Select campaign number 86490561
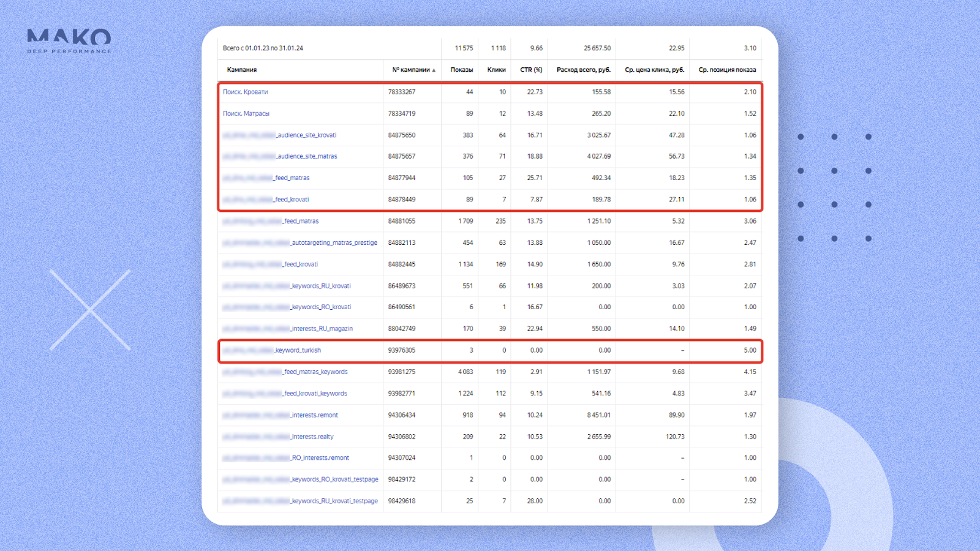The height and width of the screenshot is (551, 980). pos(402,307)
